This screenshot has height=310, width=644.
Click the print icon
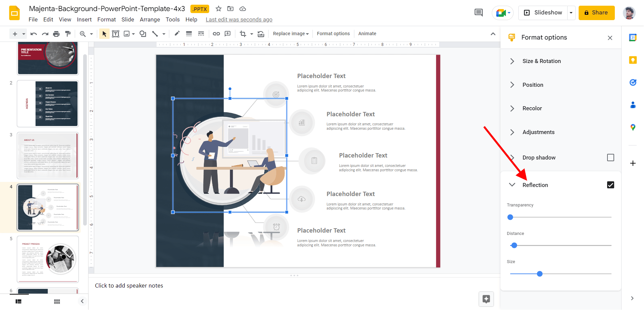pos(56,34)
